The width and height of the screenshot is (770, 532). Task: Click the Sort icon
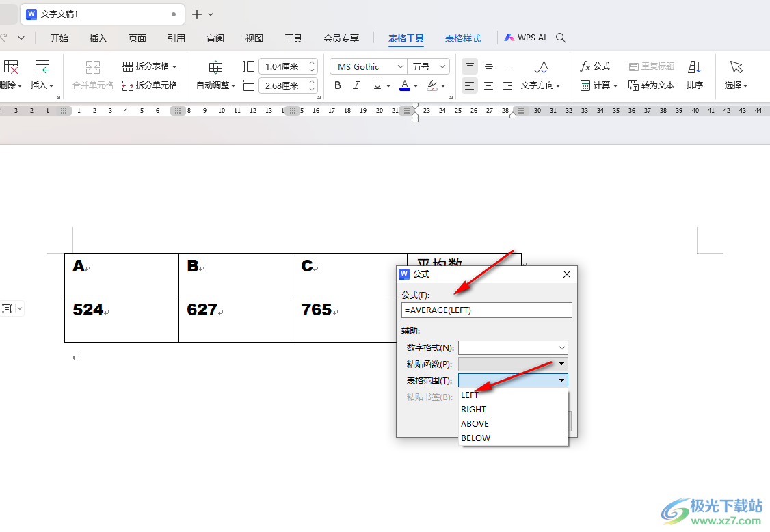[694, 67]
